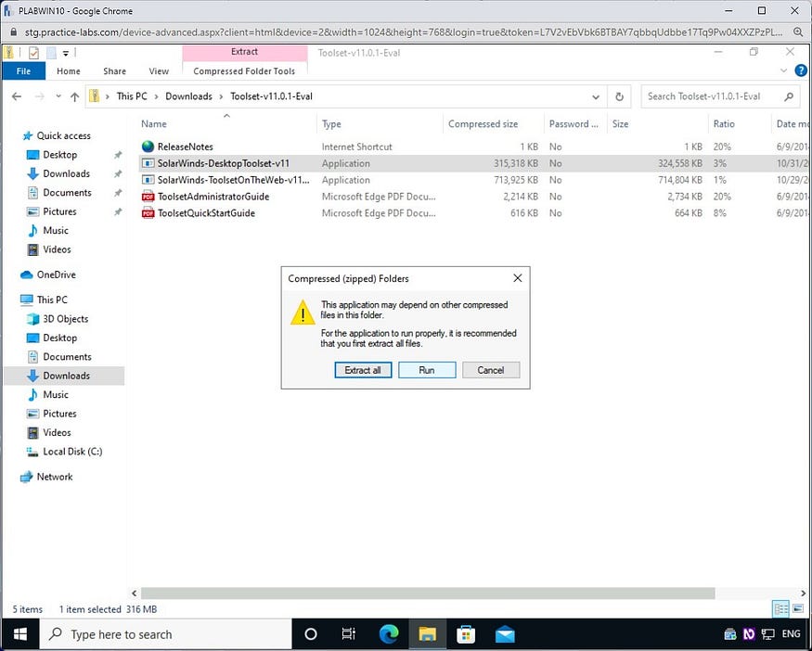Click Downloads in the address breadcrumb
This screenshot has width=812, height=651.
[x=188, y=96]
